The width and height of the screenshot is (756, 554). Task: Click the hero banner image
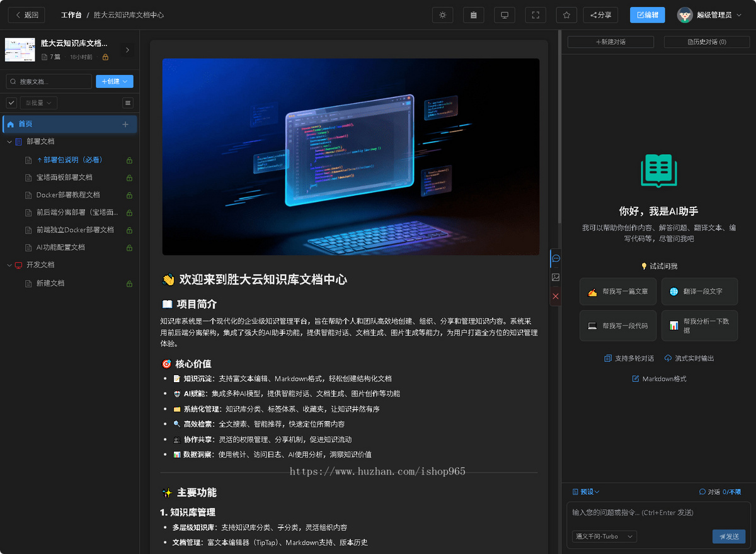[x=351, y=157]
